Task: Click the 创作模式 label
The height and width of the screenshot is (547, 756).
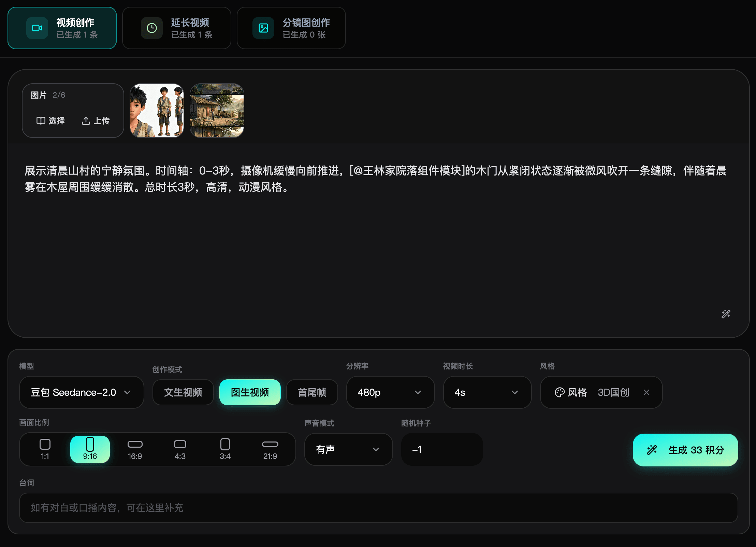Action: tap(167, 369)
